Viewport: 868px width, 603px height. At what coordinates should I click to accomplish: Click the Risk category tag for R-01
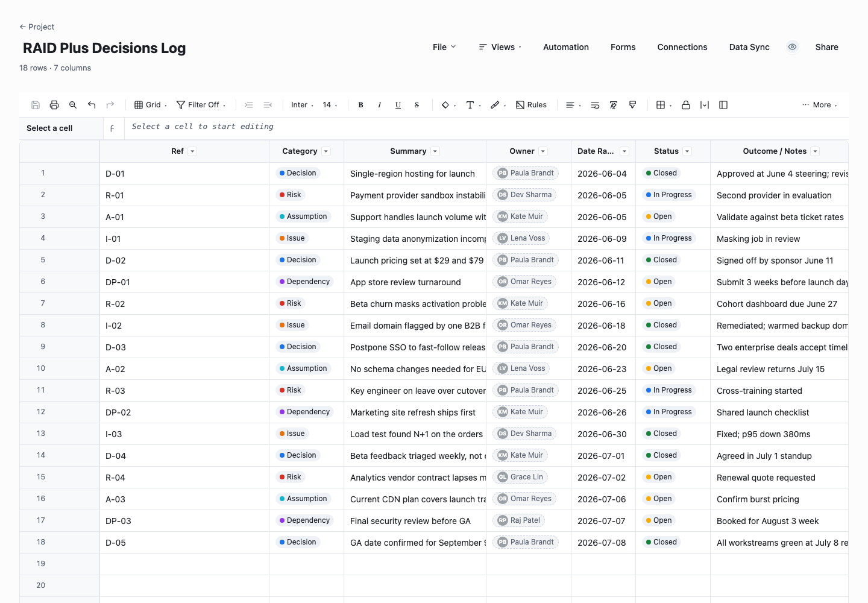click(291, 195)
